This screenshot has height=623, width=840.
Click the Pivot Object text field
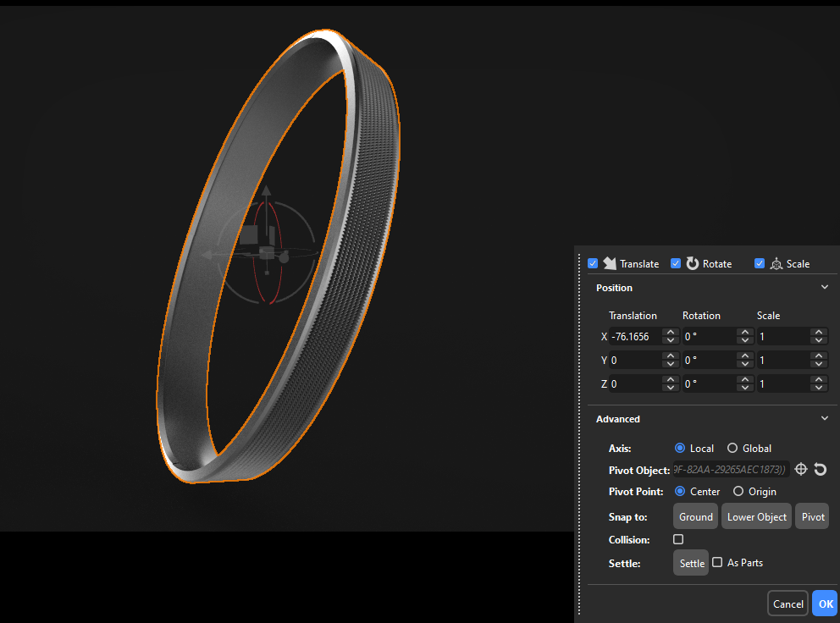[731, 469]
